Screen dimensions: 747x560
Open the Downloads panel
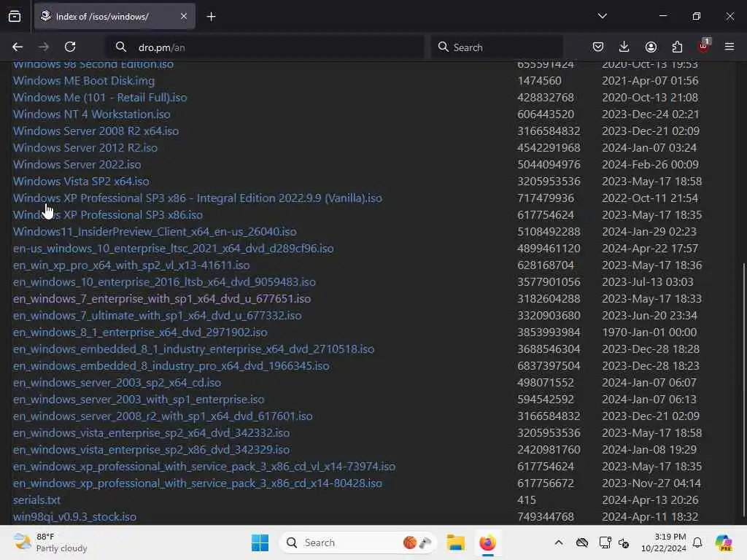624,47
